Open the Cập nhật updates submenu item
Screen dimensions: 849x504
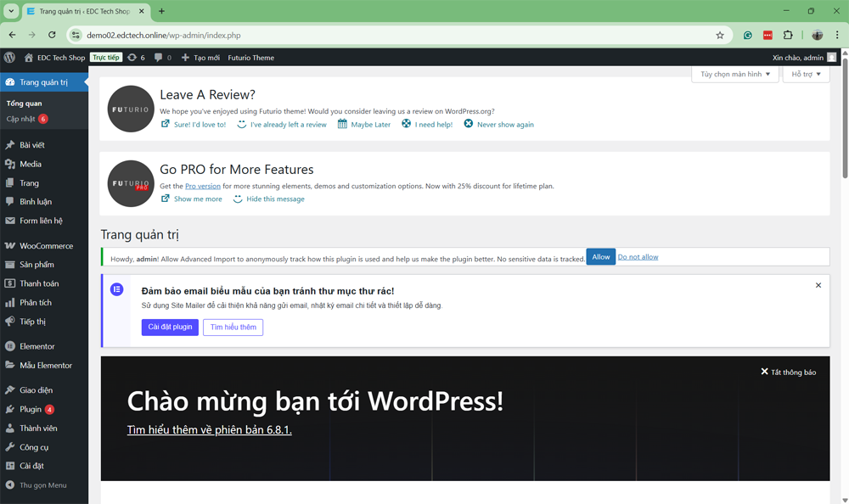pos(27,119)
